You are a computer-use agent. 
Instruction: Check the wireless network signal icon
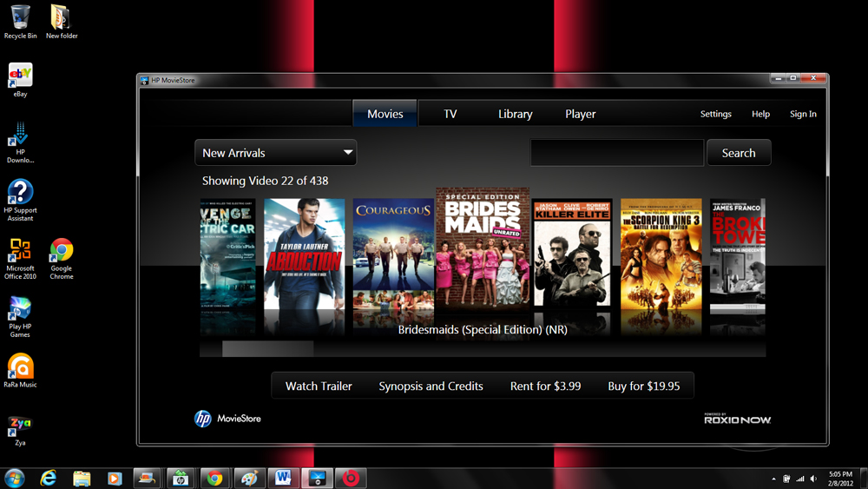800,479
